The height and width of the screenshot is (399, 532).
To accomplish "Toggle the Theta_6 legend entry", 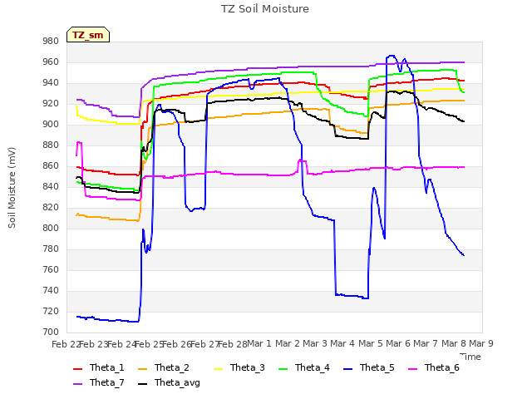I will click(434, 367).
